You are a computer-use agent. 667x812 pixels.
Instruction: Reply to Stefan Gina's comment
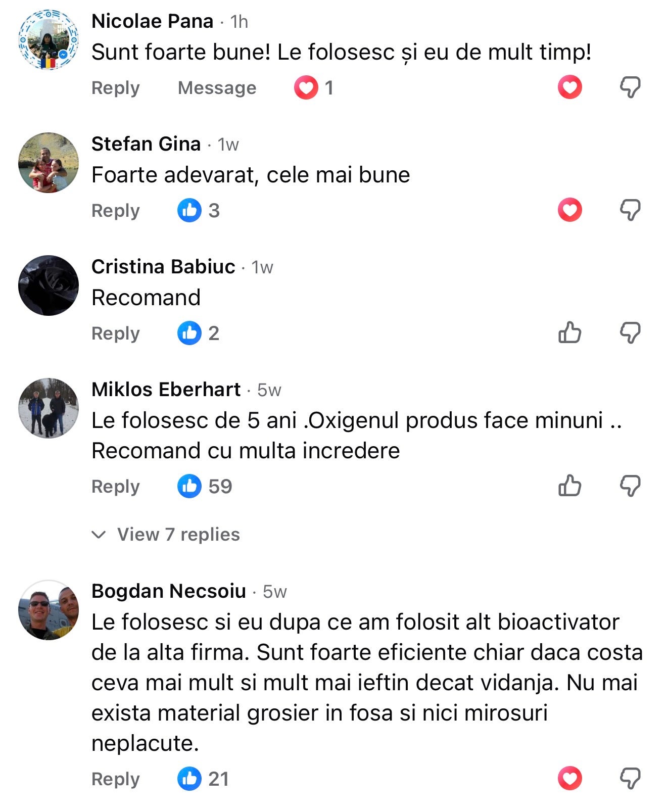coord(115,211)
